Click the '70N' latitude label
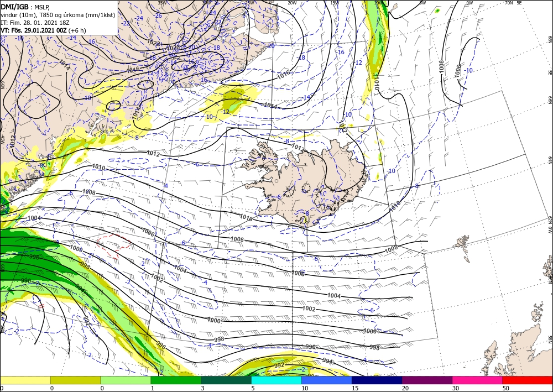The image size is (553, 392). [509, 3]
